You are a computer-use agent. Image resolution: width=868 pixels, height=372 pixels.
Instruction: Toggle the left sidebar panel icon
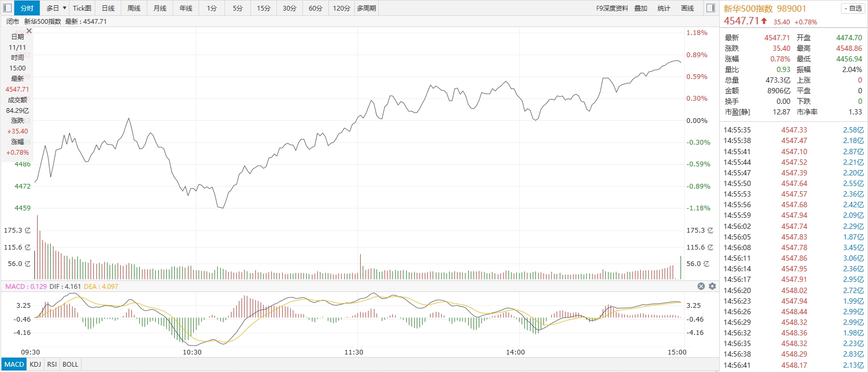(x=6, y=8)
